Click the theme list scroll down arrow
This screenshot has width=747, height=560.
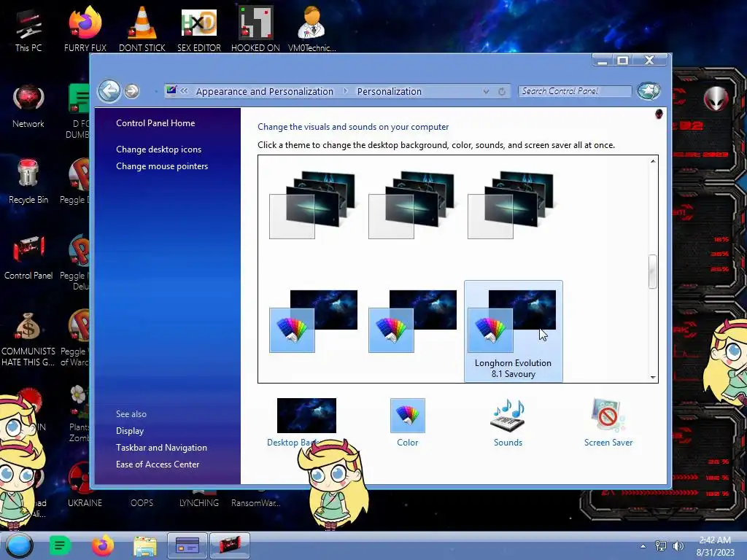[653, 377]
